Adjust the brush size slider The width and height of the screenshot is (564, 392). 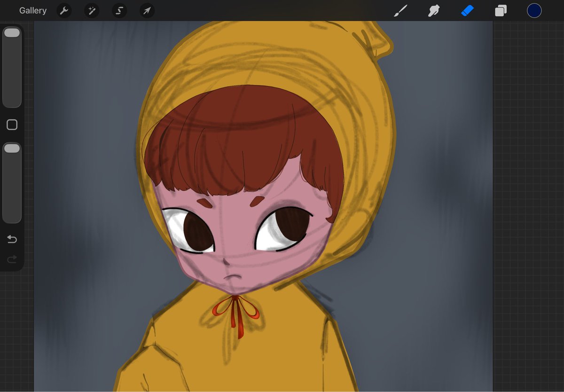click(x=12, y=67)
